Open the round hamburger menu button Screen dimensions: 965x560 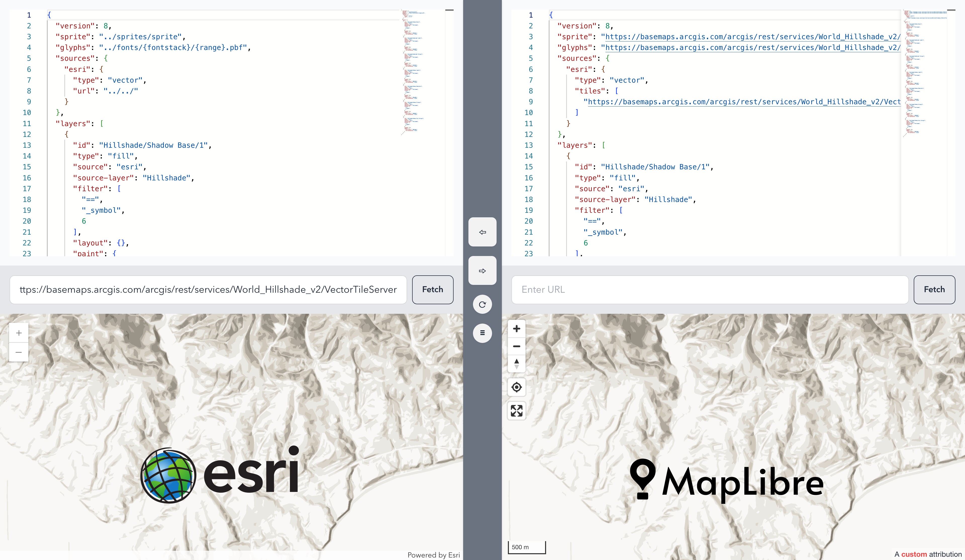click(x=482, y=333)
